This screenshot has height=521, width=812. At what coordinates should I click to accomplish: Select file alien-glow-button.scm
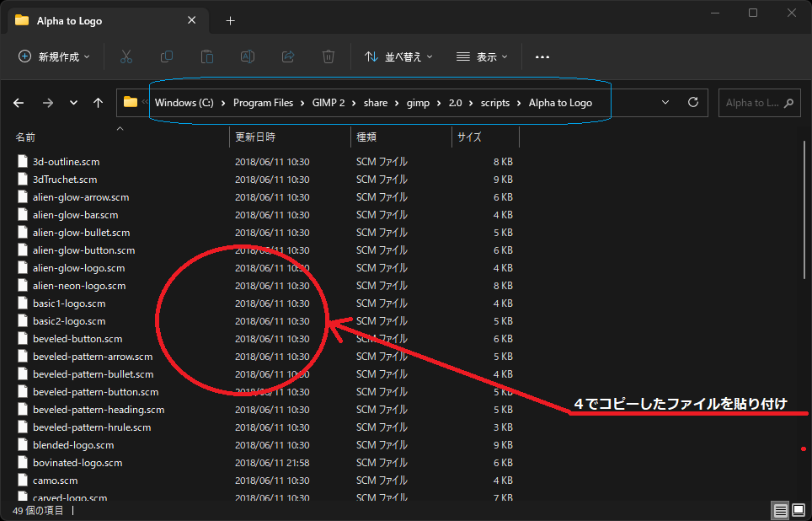[x=84, y=250]
